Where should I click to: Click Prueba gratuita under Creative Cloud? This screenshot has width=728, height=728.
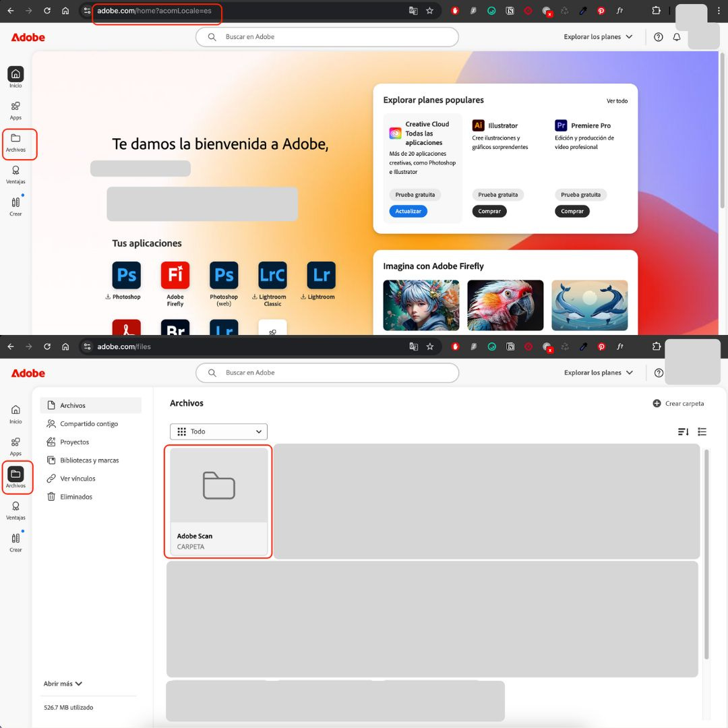point(415,195)
